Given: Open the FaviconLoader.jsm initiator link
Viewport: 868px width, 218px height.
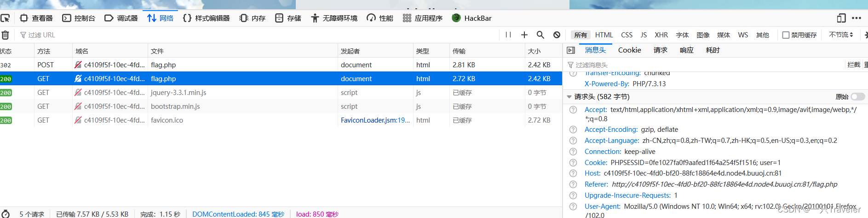Looking at the screenshot, I should coord(375,120).
